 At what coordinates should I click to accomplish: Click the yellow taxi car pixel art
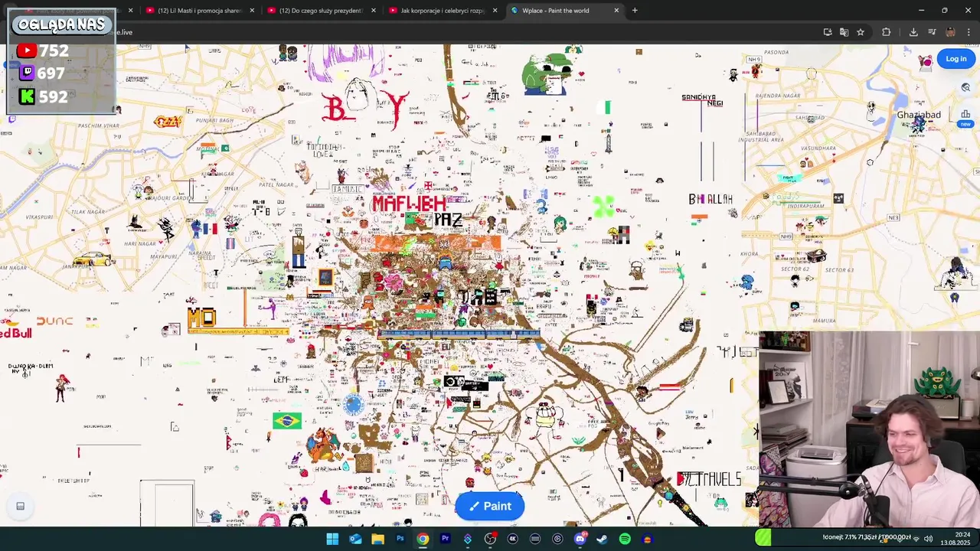pyautogui.click(x=93, y=259)
